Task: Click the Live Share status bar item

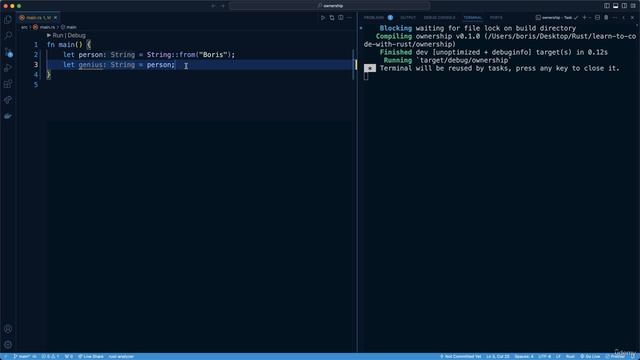Action: (91, 356)
